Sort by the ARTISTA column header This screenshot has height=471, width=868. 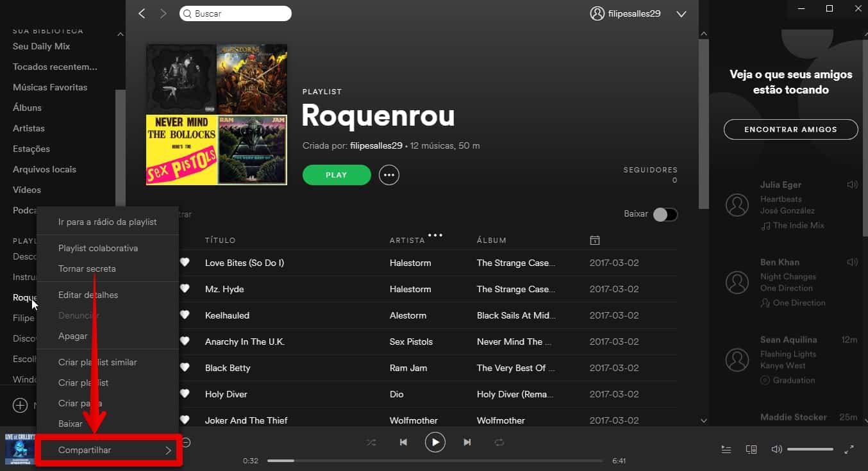click(407, 240)
